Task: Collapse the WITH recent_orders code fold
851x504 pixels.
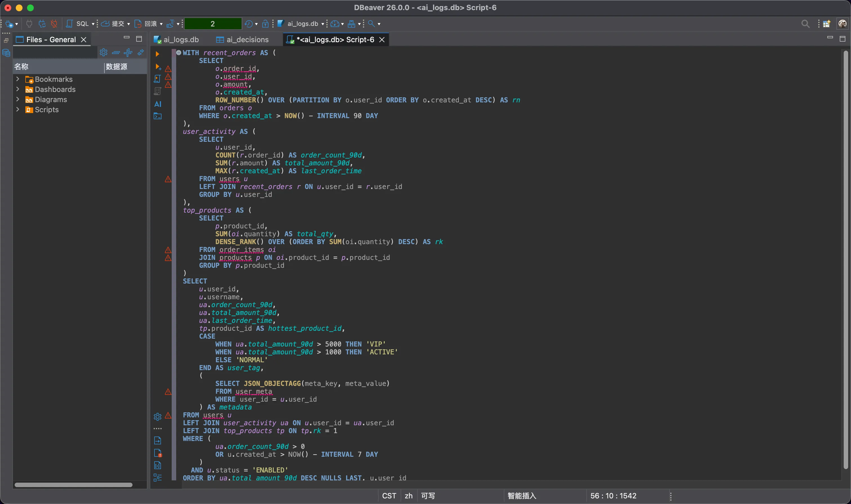Action: coord(179,52)
